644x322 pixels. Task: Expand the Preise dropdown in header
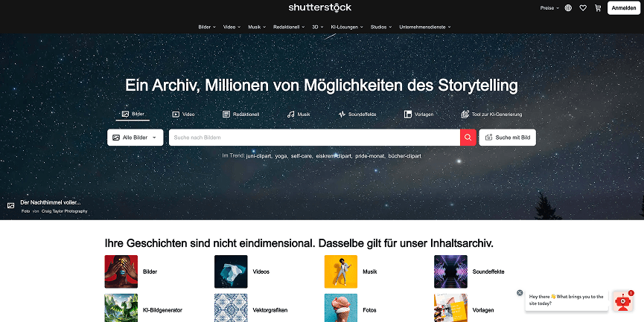549,7
